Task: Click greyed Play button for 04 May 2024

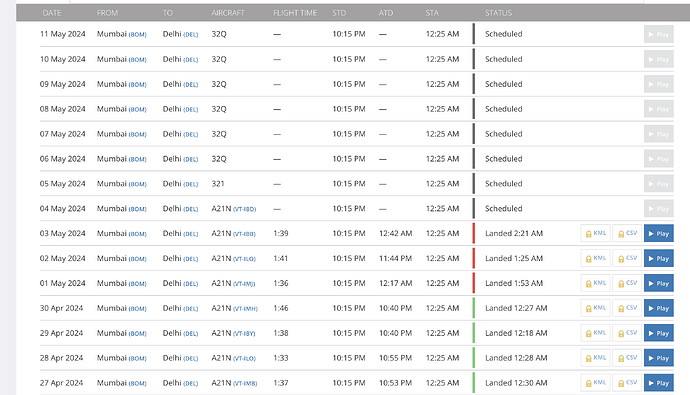Action: click(658, 208)
